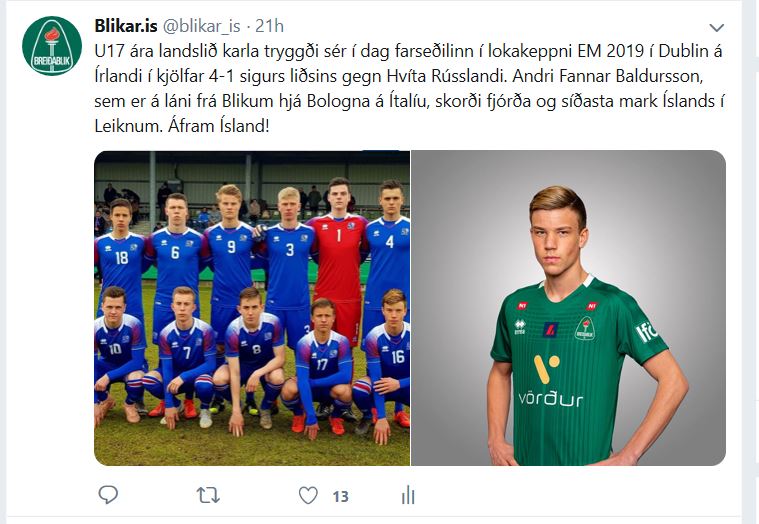This screenshot has height=524, width=759.
Task: Click the red-shirted goalkeeper in team photo
Action: click(339, 256)
